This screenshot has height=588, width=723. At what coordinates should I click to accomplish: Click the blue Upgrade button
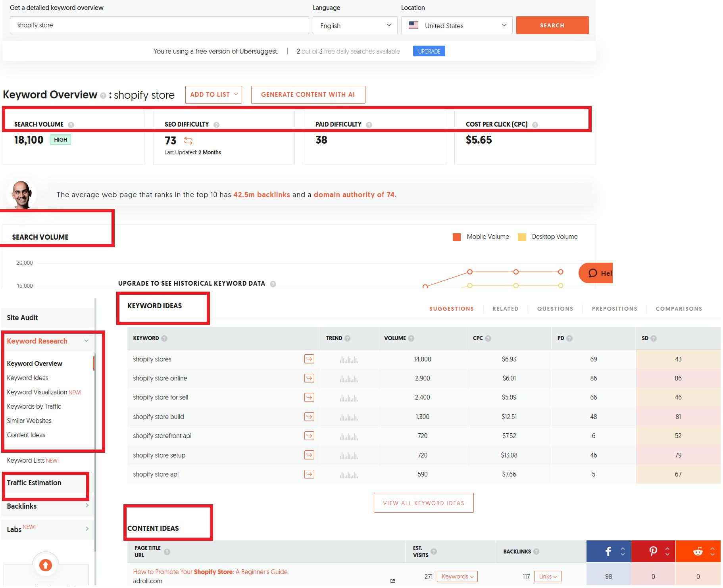[x=429, y=51]
